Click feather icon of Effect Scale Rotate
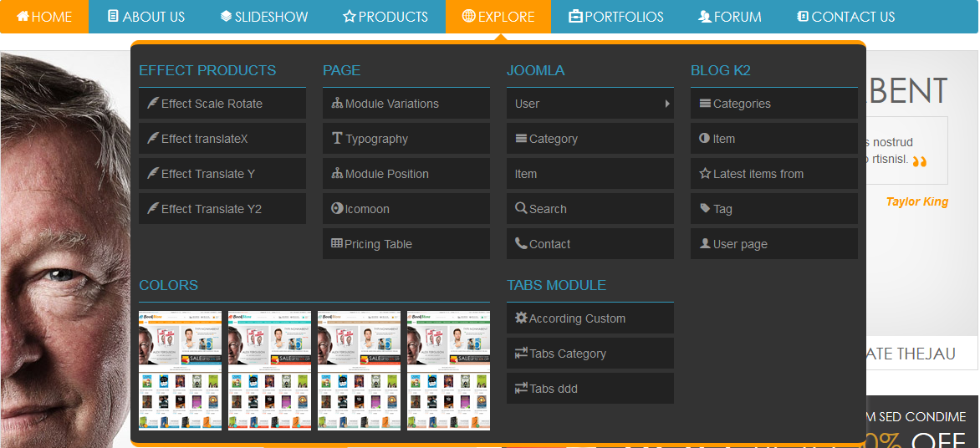This screenshot has width=980, height=448. pyautogui.click(x=153, y=103)
